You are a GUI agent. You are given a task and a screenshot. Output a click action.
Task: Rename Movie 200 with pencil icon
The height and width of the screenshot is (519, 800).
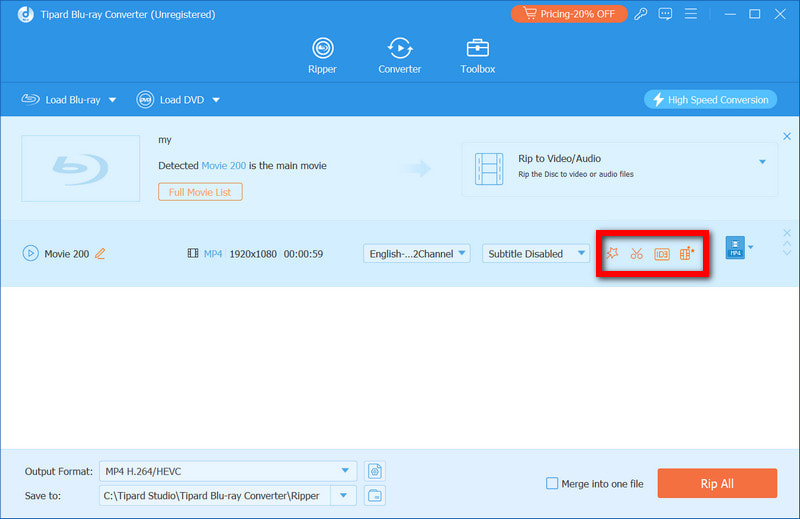click(x=100, y=253)
